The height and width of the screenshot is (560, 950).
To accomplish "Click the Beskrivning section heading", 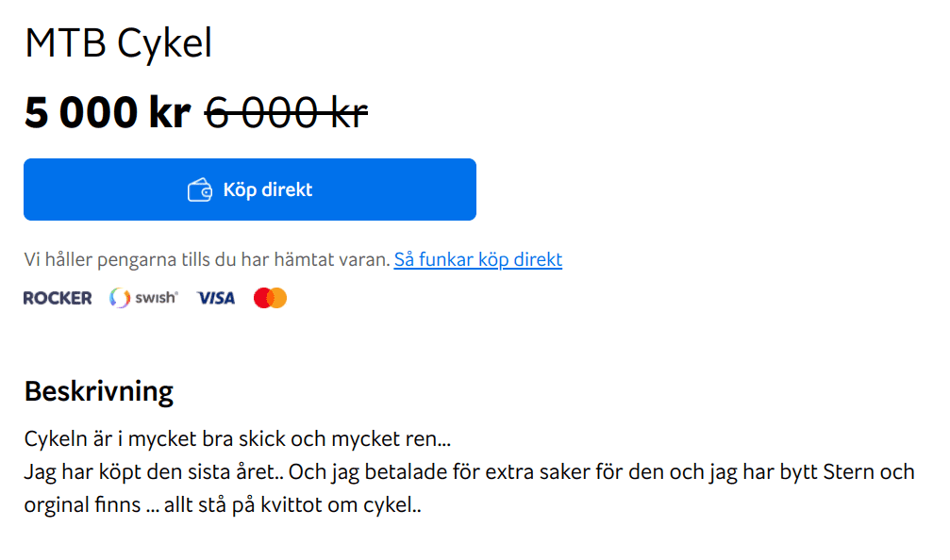I will [x=98, y=389].
